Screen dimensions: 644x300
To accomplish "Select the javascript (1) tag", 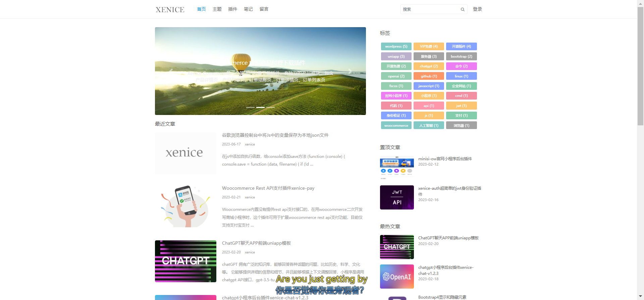I will click(x=429, y=86).
